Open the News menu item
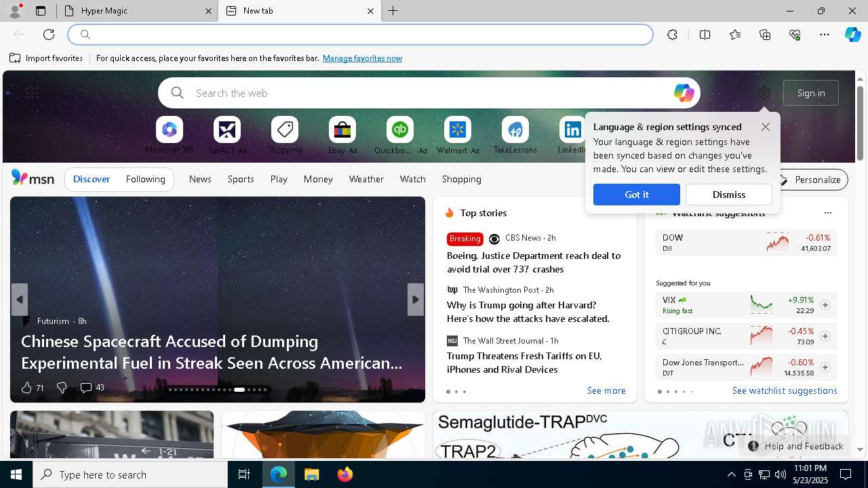The image size is (868, 488). (x=200, y=180)
